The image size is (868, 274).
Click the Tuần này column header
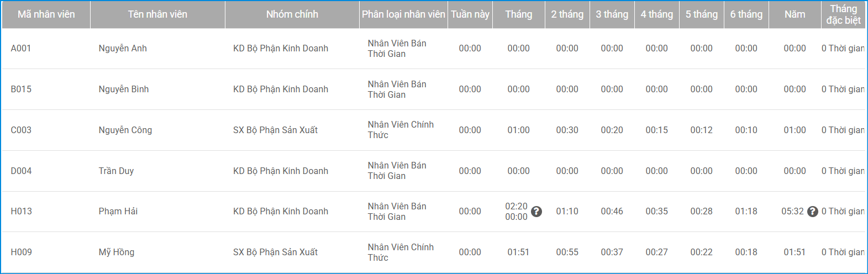coord(470,14)
